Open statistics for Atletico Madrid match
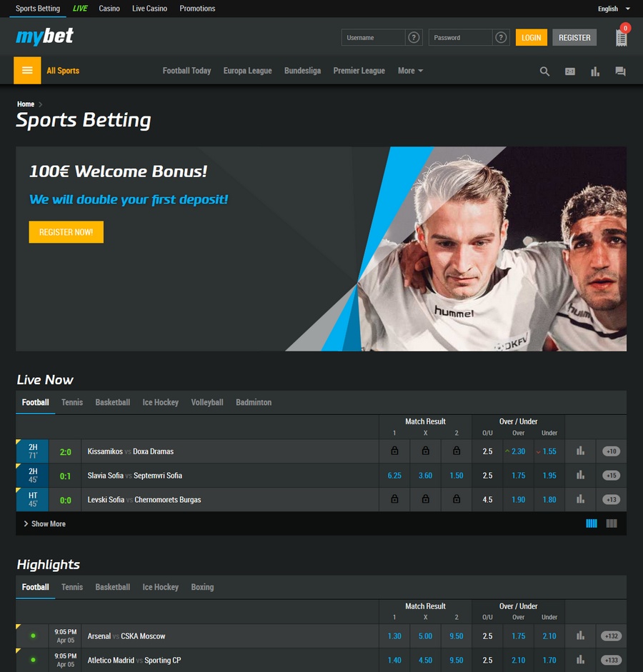The width and height of the screenshot is (643, 672). coord(580,660)
